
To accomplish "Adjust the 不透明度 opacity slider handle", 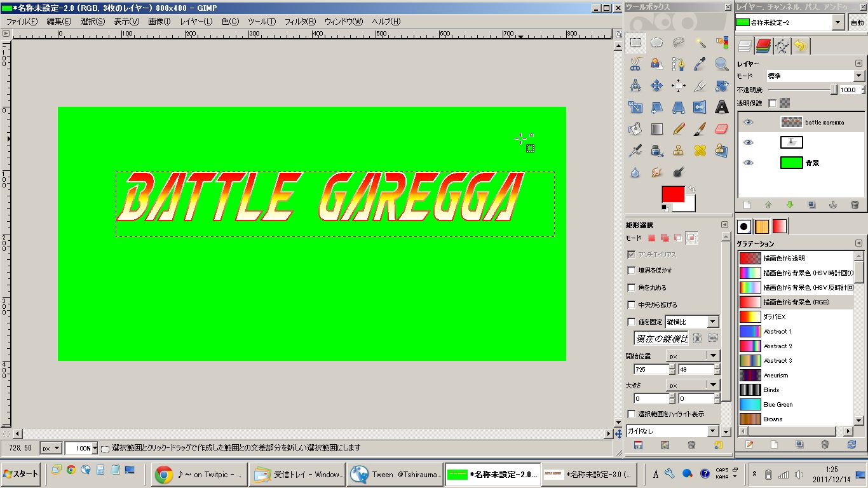I will [834, 90].
